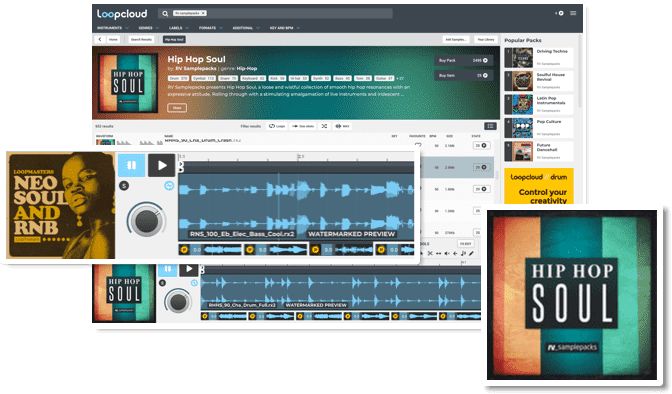Select the scissors cut tool
Viewport: 672px width, 394px height.
430,253
